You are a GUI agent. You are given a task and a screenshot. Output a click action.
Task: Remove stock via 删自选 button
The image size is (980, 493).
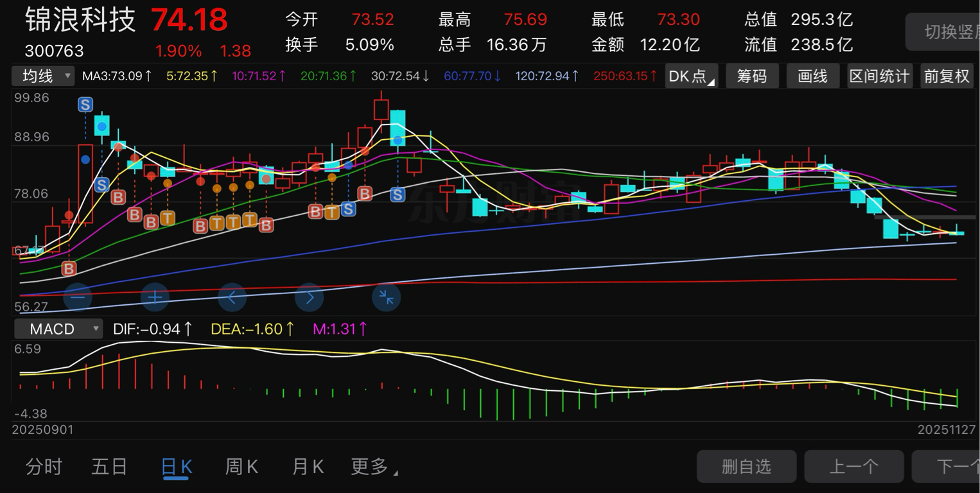[747, 466]
